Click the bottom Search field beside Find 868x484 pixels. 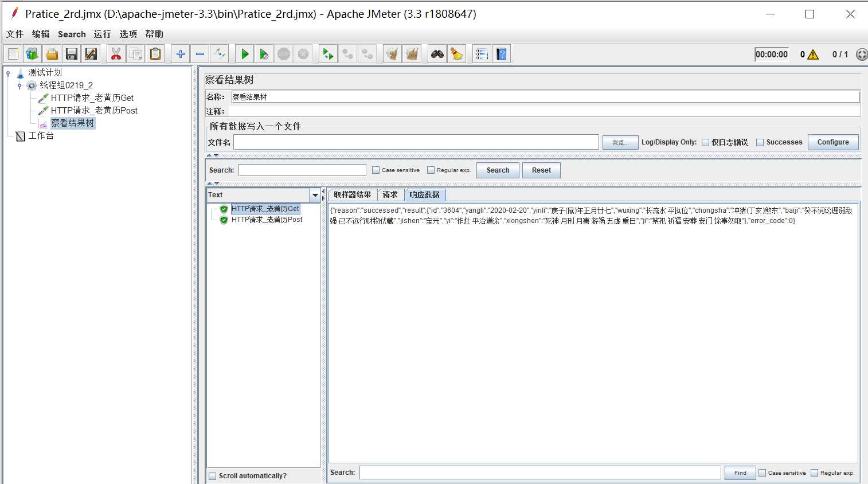coord(540,473)
